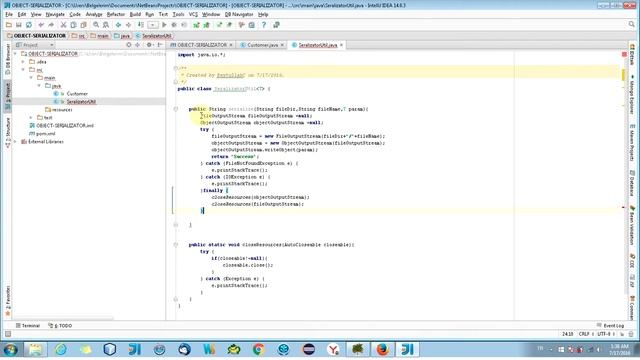Click the main breadcrumb in navigation bar
This screenshot has width=640, height=360.
coord(100,36)
